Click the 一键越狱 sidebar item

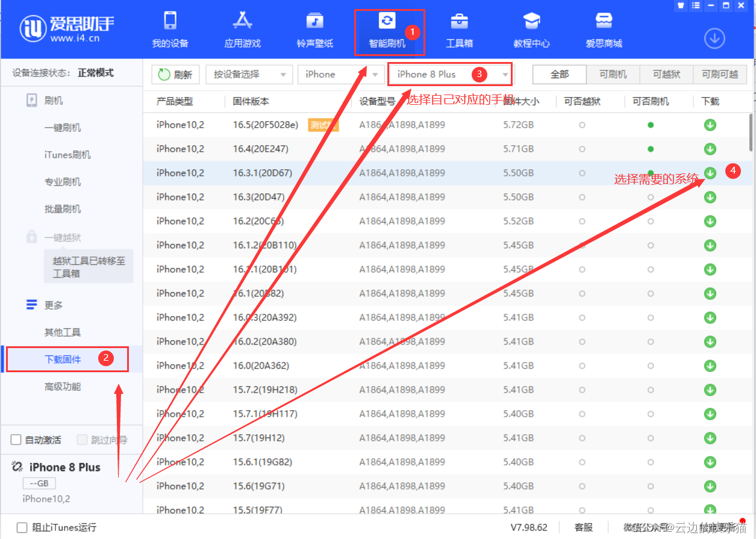(63, 237)
